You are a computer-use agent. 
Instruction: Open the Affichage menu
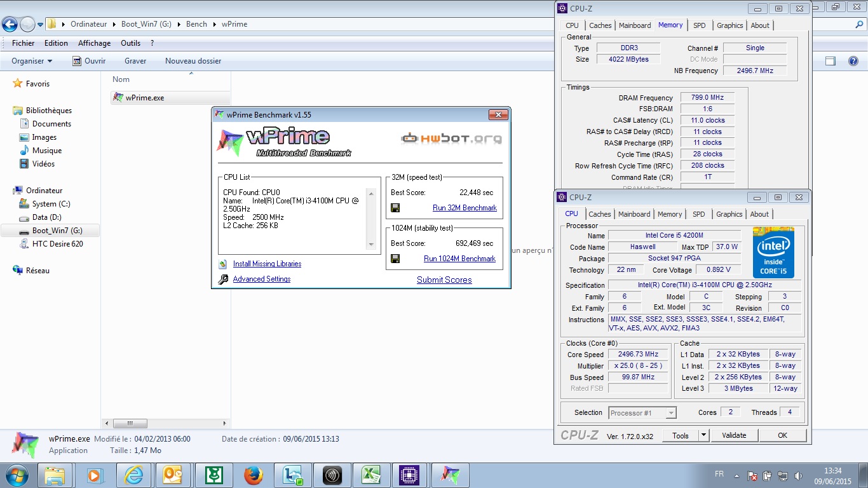[x=94, y=43]
